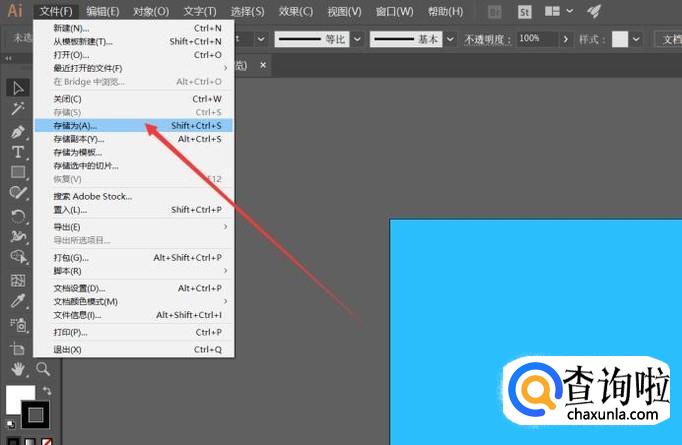Open the workspace layout dropdown arrow
This screenshot has height=445, width=682.
pos(570,11)
